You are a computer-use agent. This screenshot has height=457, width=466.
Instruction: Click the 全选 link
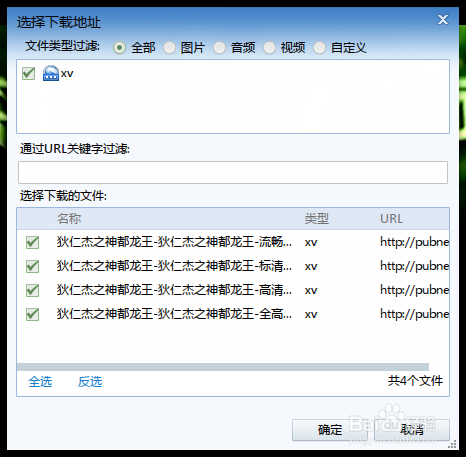[40, 382]
